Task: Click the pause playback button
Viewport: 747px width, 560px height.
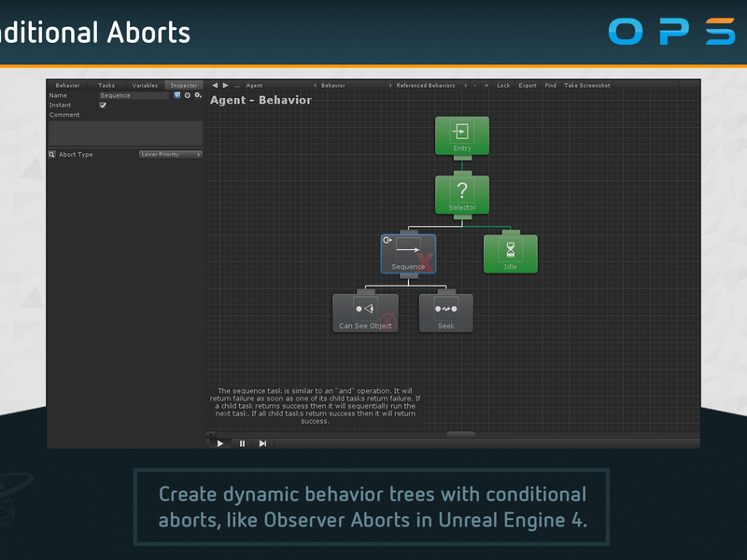Action: click(242, 443)
